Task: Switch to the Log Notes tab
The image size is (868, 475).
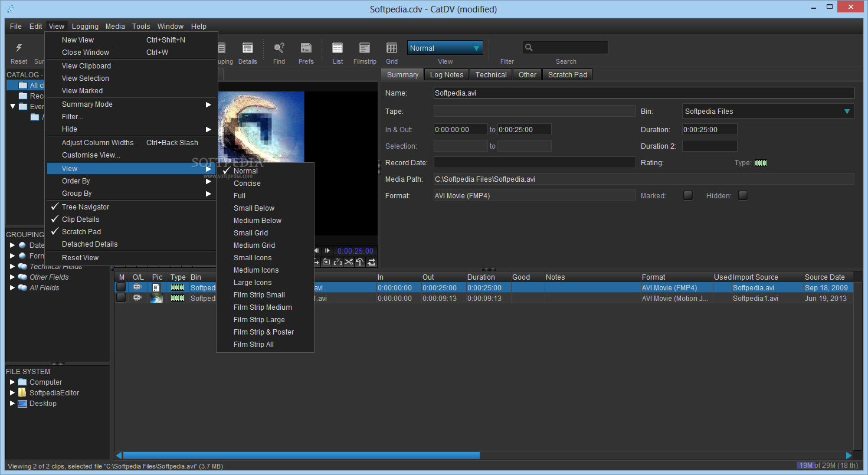Action: click(447, 74)
